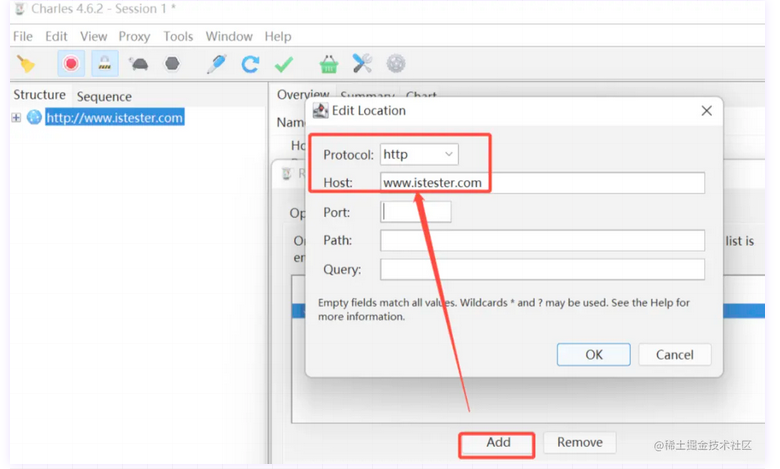Click the Edit Location dialog icon
This screenshot has width=780, height=469.
coord(320,110)
